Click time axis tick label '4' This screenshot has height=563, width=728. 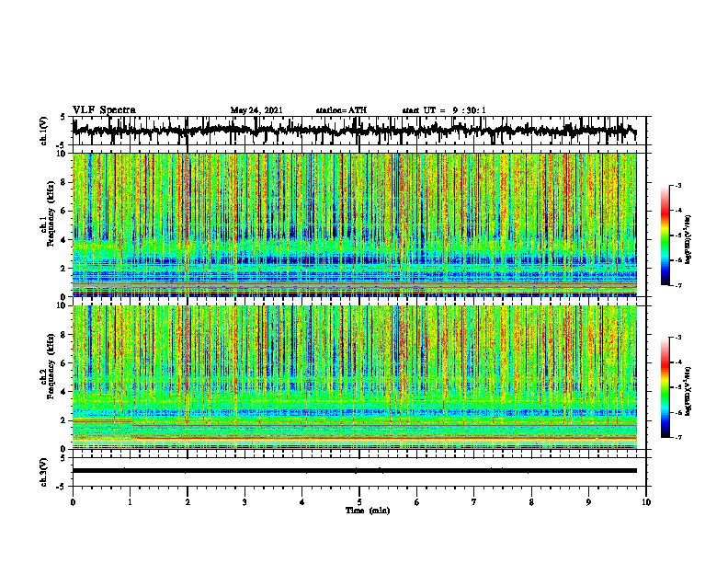pos(302,502)
